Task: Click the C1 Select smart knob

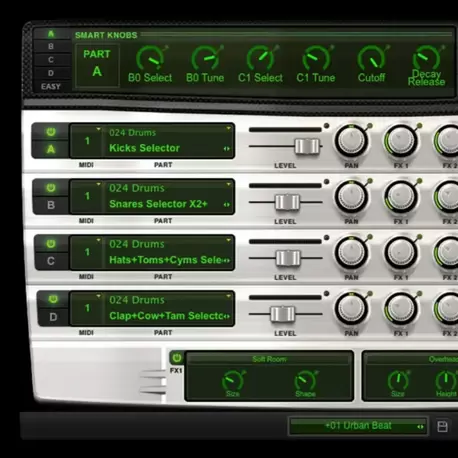Action: [261, 59]
